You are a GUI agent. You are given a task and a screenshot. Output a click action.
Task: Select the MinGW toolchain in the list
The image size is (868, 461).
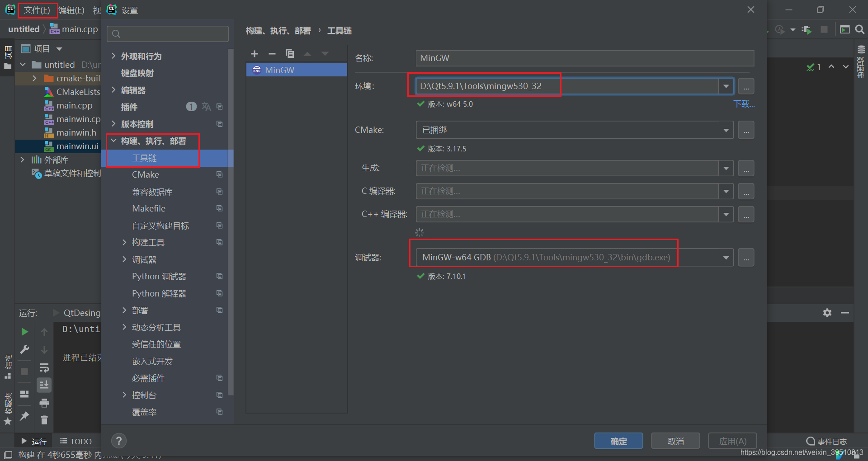[x=297, y=70]
